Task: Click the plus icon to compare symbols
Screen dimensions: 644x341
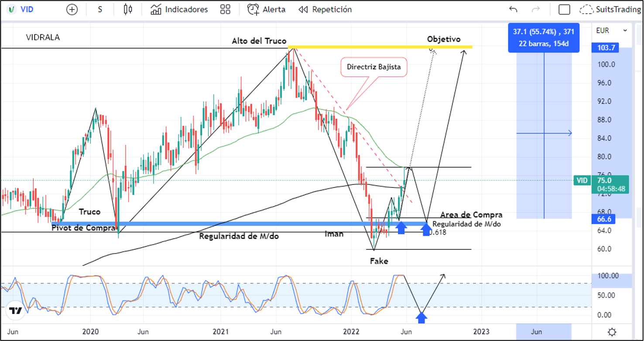Action: 72,9
